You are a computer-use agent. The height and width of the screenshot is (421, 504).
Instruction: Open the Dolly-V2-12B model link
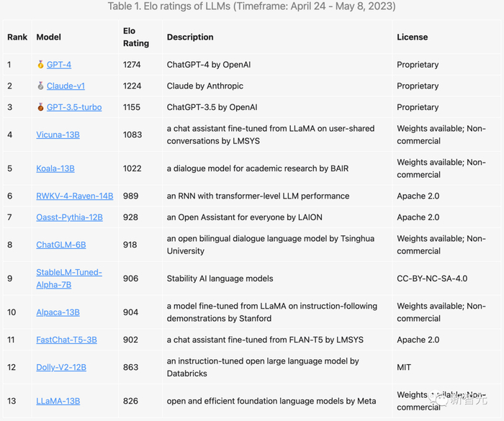point(61,367)
